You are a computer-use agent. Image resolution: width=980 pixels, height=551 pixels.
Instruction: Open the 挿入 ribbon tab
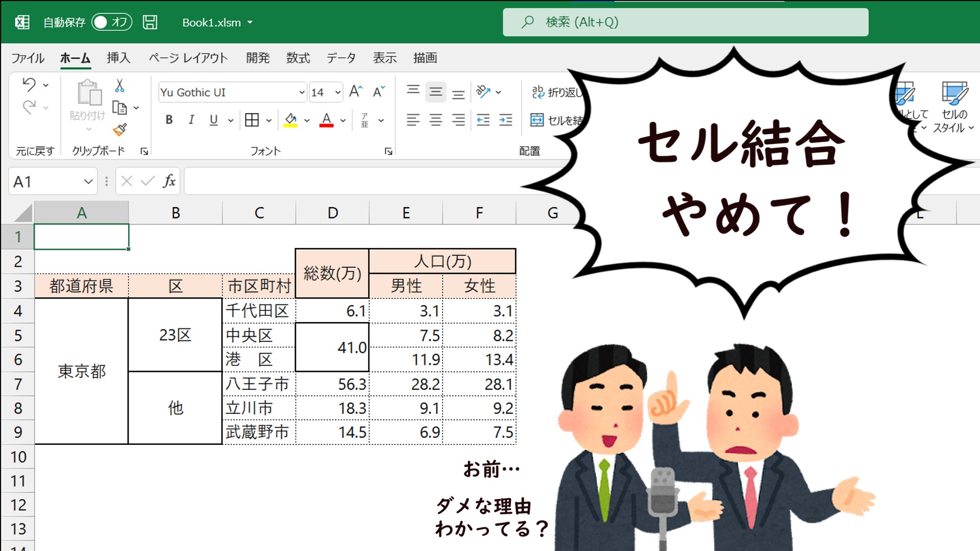(118, 58)
